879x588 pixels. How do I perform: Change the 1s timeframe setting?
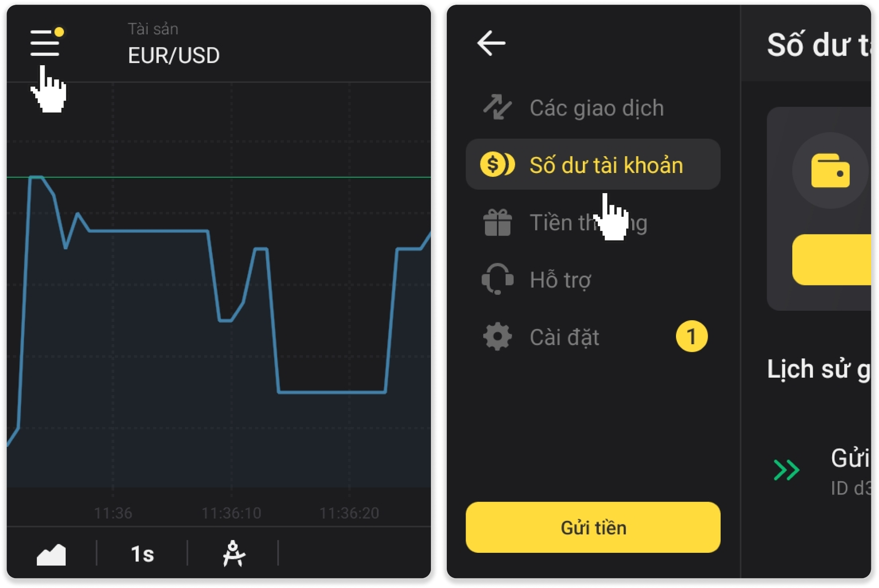tap(142, 554)
